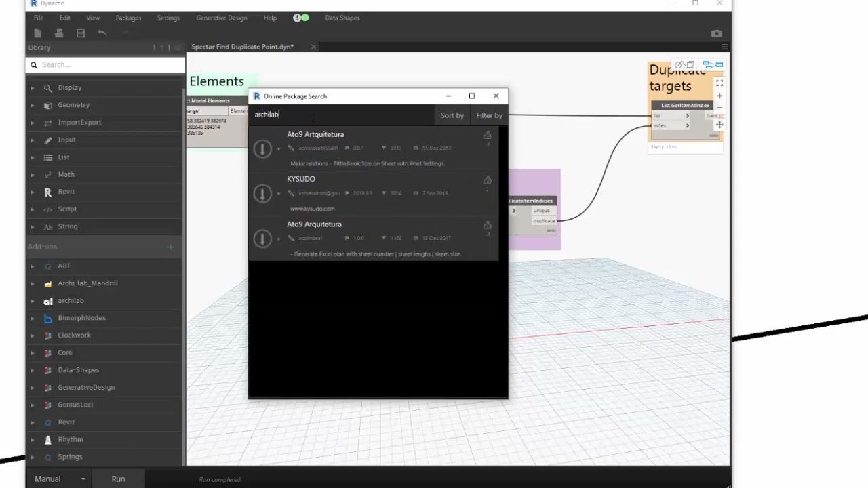868x488 pixels.
Task: Upvote the first Ato9 Artquitetura package
Action: tap(487, 136)
